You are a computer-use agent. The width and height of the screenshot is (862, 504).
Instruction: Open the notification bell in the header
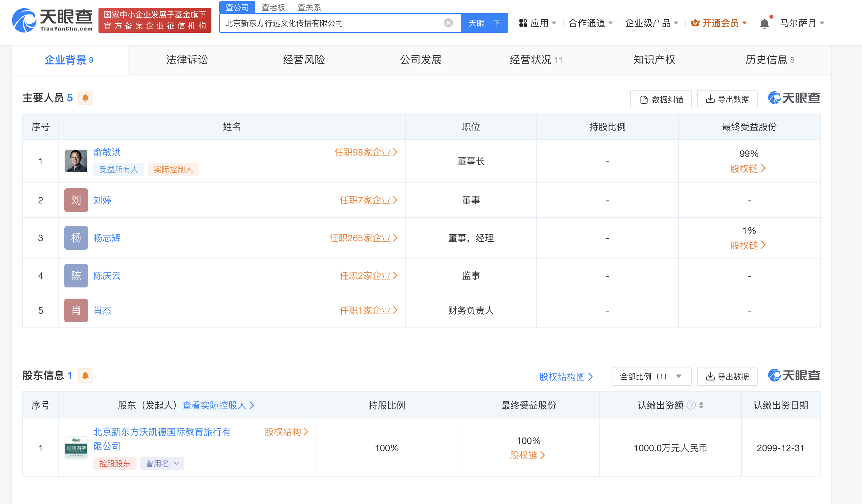764,23
